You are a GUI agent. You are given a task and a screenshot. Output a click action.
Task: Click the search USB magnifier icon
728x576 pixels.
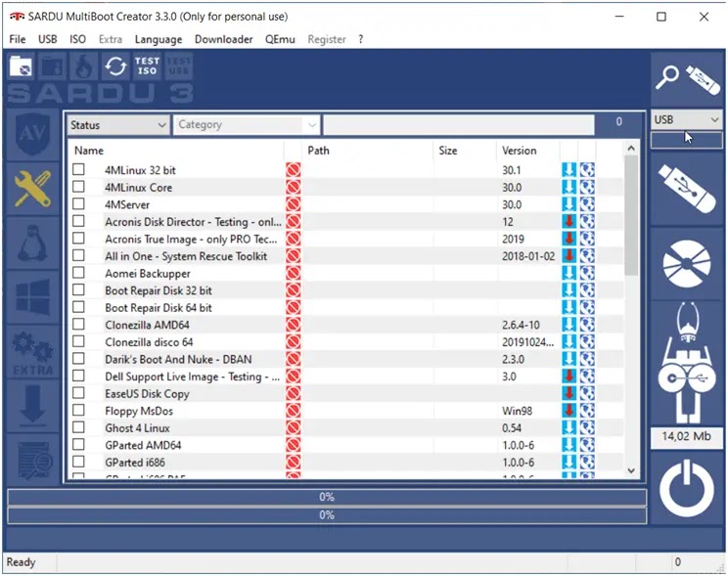tap(687, 78)
